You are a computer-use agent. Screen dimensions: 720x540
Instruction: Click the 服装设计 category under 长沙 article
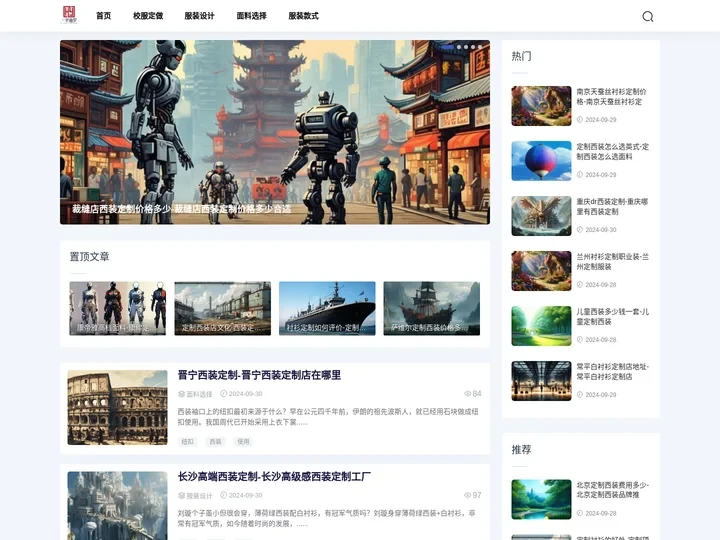(199, 495)
